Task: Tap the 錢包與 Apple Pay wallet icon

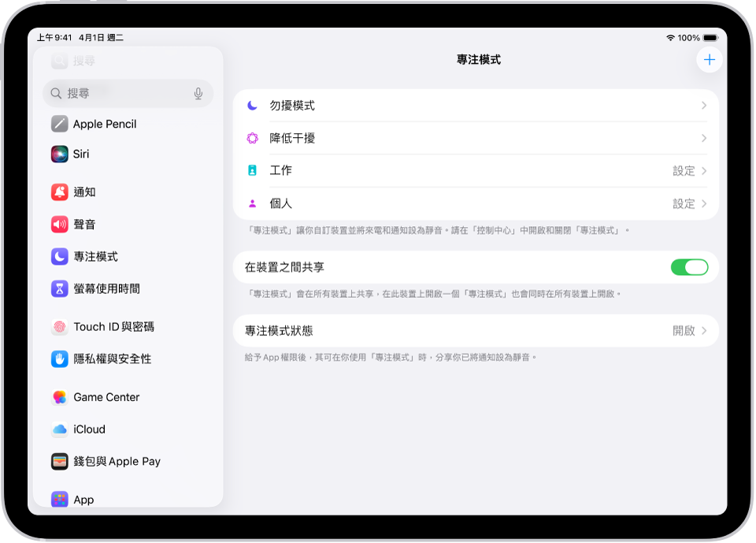Action: [x=59, y=461]
